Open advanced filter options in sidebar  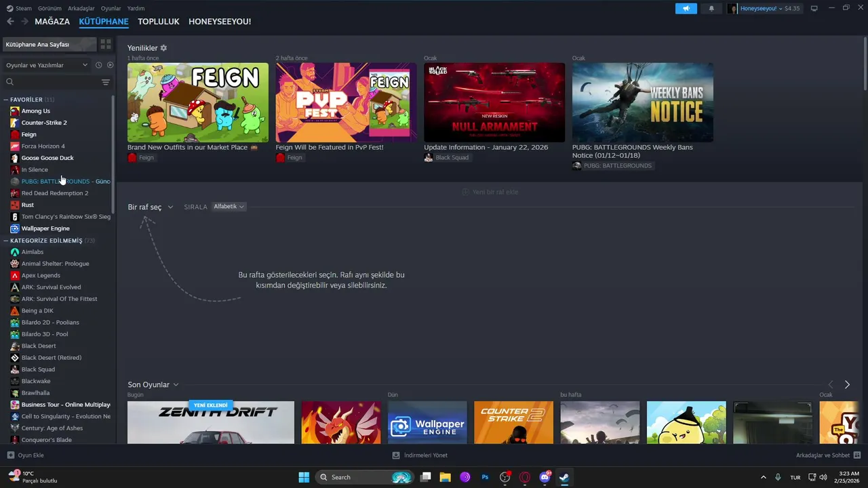pos(106,82)
